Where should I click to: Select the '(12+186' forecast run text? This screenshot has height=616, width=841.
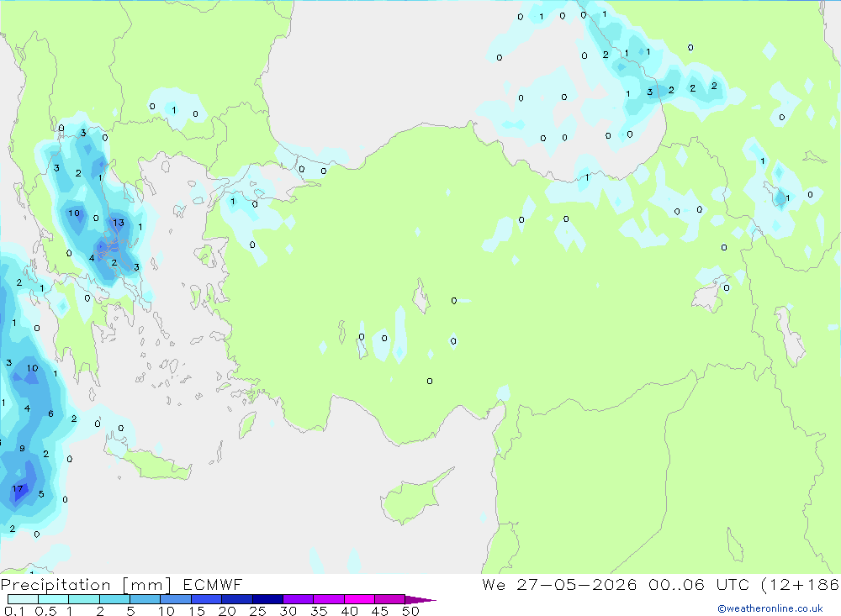(801, 584)
